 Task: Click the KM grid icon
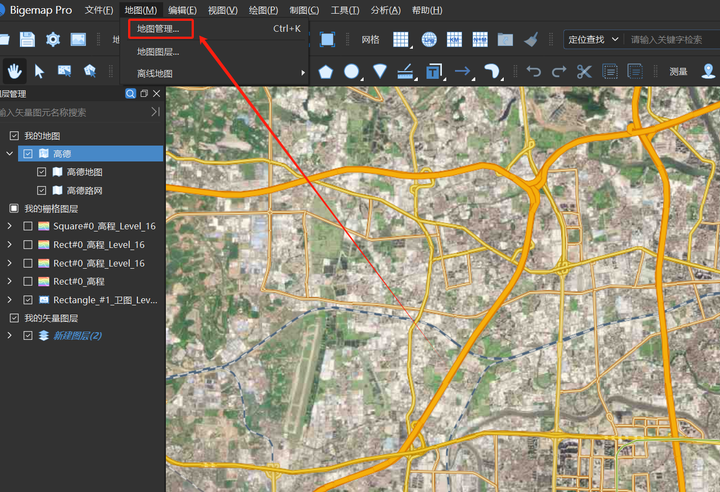tap(454, 40)
